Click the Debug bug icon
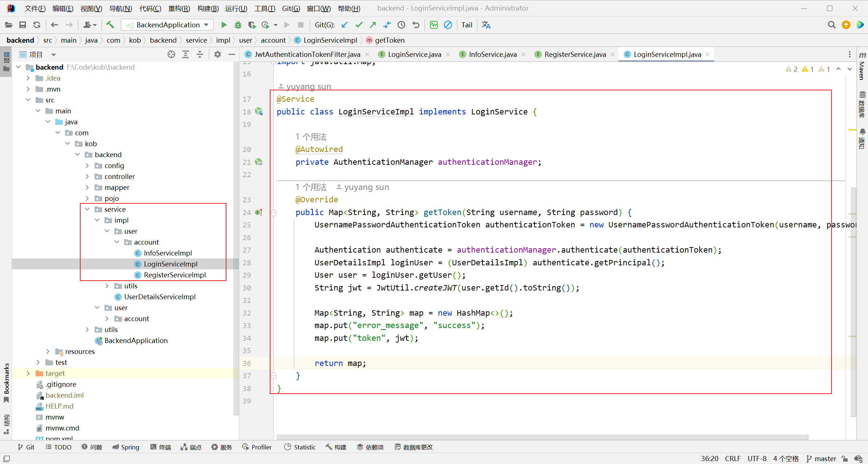The height and width of the screenshot is (464, 868). click(x=238, y=25)
